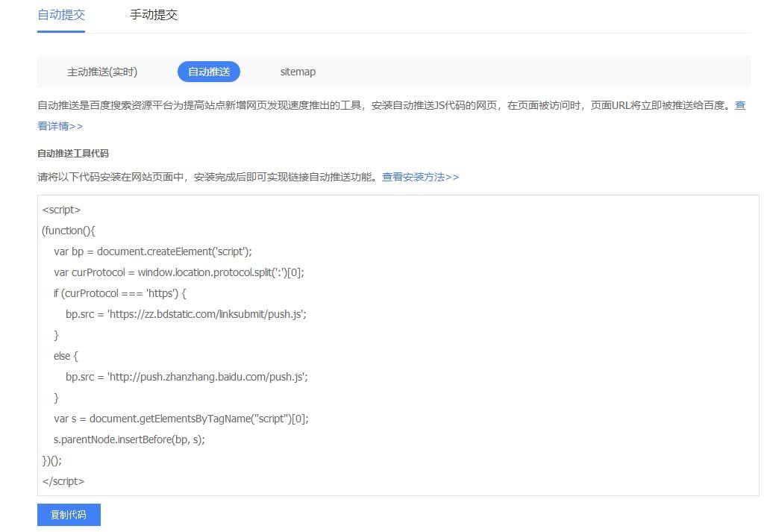The width and height of the screenshot is (773, 532).
Task: Open the 查看安装方法>> link
Action: [x=421, y=177]
